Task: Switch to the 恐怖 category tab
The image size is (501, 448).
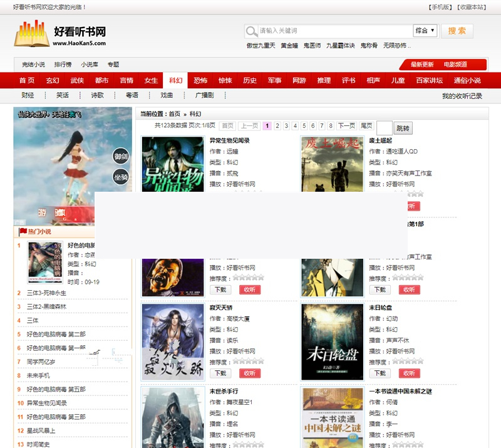Action: point(200,80)
